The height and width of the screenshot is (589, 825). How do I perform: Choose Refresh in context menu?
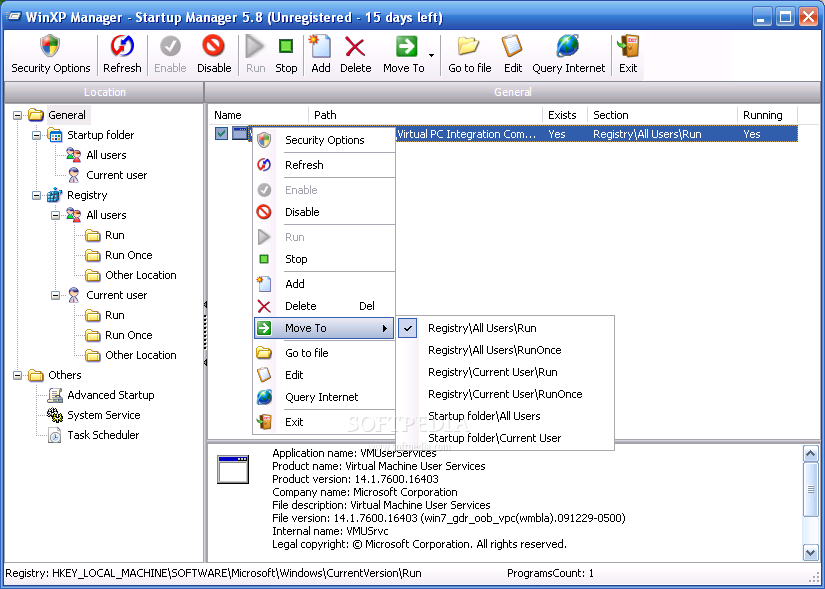coord(324,165)
